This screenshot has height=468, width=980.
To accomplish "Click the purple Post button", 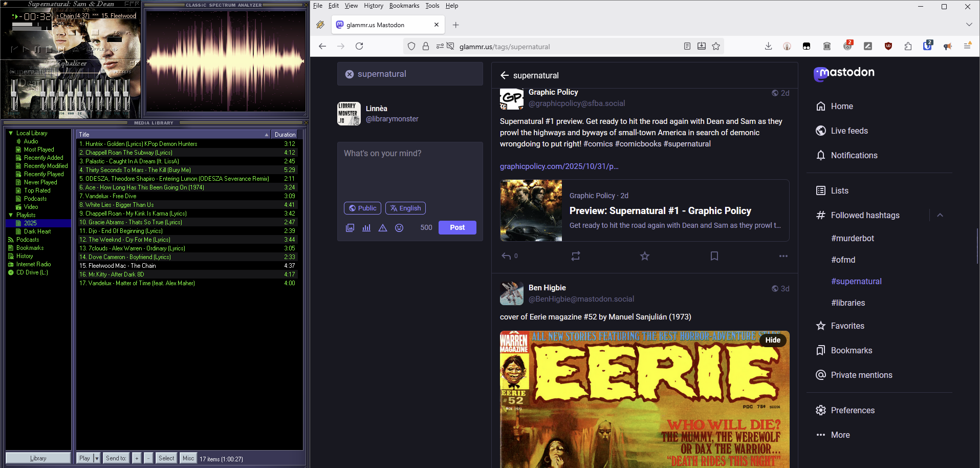I will [x=457, y=228].
